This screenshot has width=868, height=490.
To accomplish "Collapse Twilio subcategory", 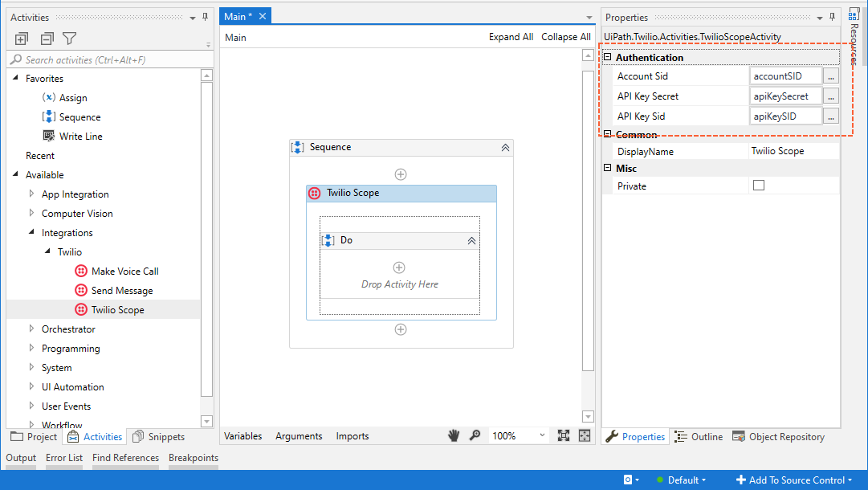I will click(x=47, y=251).
